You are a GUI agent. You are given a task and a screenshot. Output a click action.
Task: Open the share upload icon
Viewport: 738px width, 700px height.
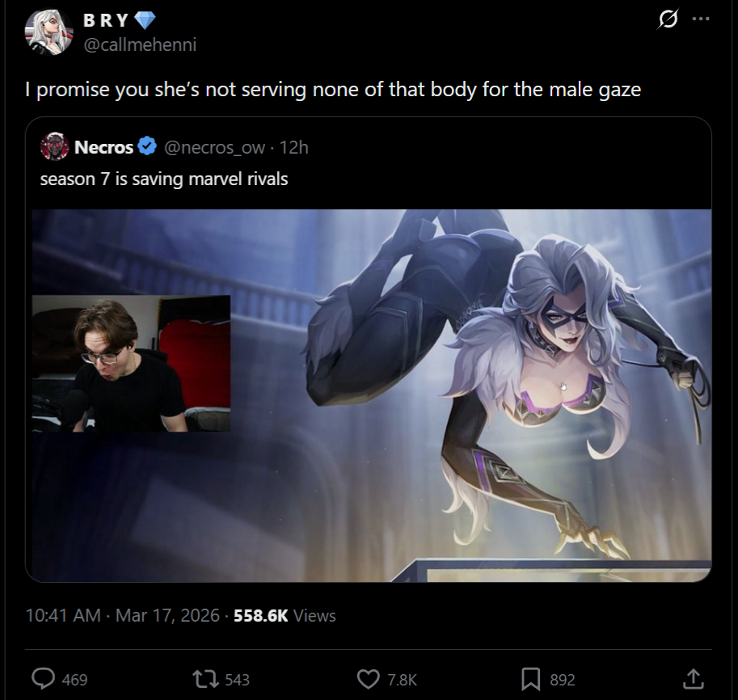click(x=694, y=679)
